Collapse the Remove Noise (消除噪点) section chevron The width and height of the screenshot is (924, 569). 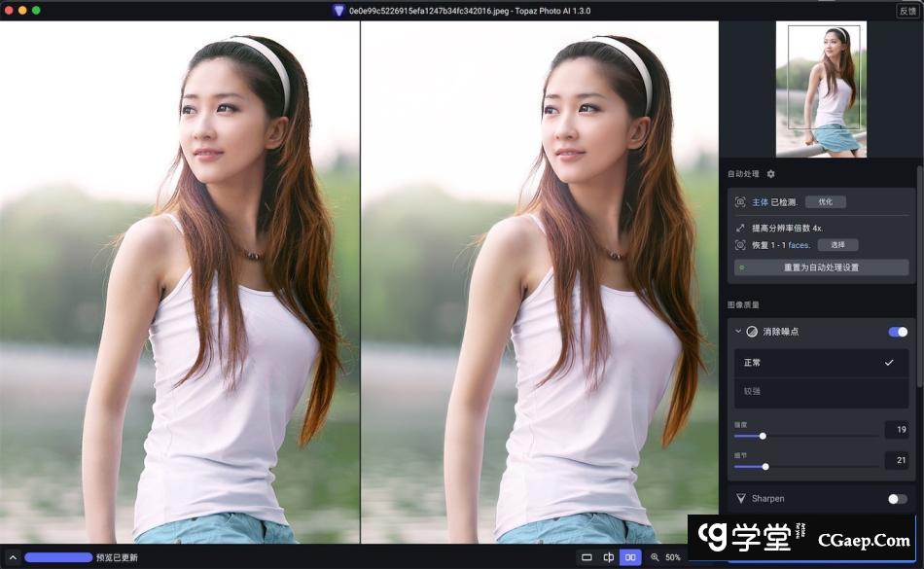tap(738, 332)
